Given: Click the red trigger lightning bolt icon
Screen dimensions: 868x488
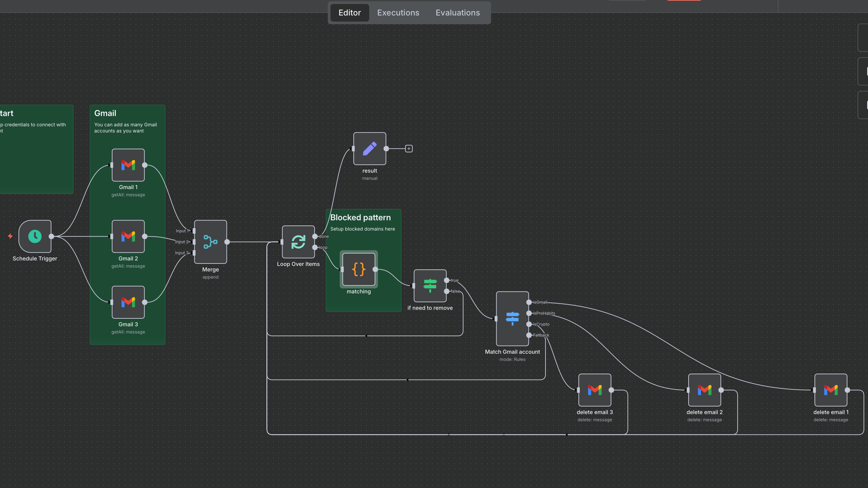Looking at the screenshot, I should (10, 236).
